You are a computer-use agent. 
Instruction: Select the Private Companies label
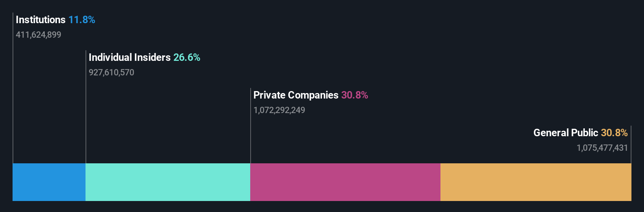296,95
